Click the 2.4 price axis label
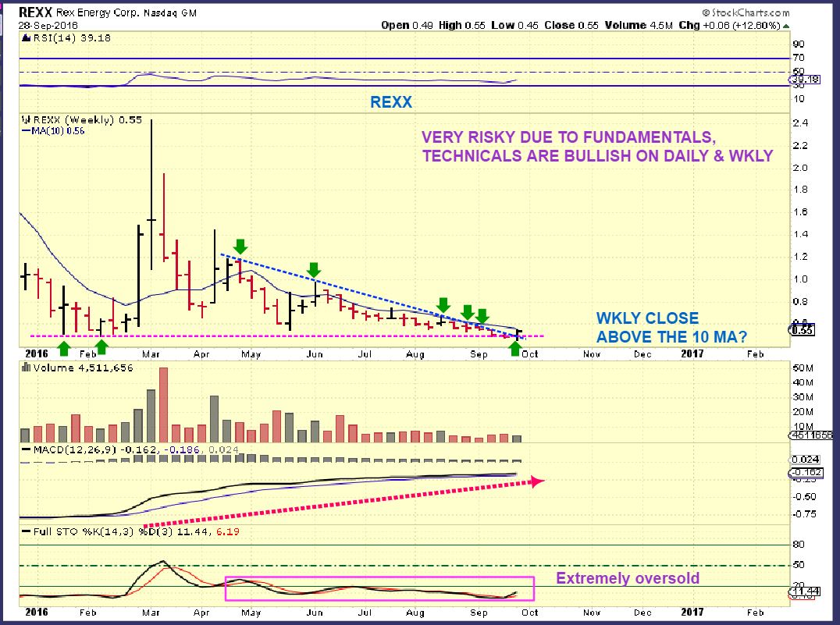Viewport: 840px width, 625px height. click(800, 123)
